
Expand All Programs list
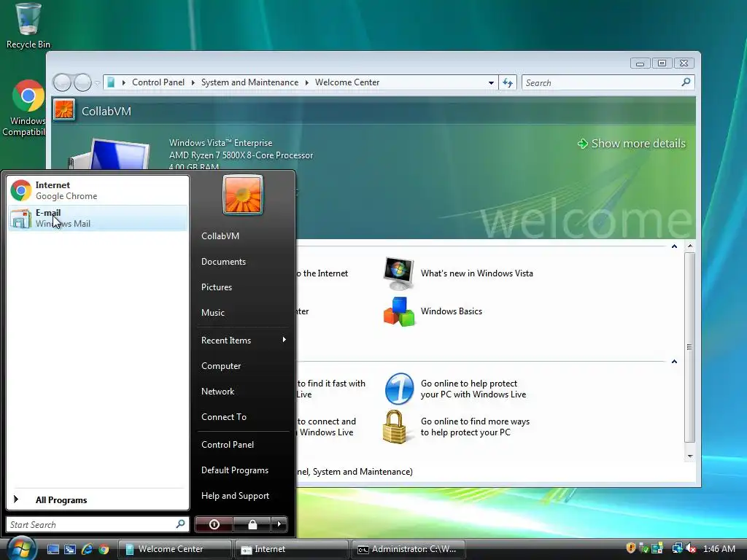click(98, 500)
